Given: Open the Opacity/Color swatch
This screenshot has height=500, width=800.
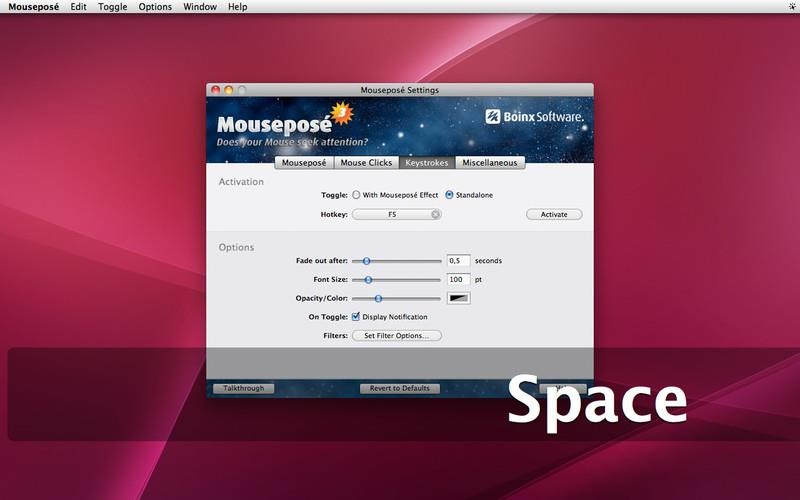Looking at the screenshot, I should click(459, 298).
